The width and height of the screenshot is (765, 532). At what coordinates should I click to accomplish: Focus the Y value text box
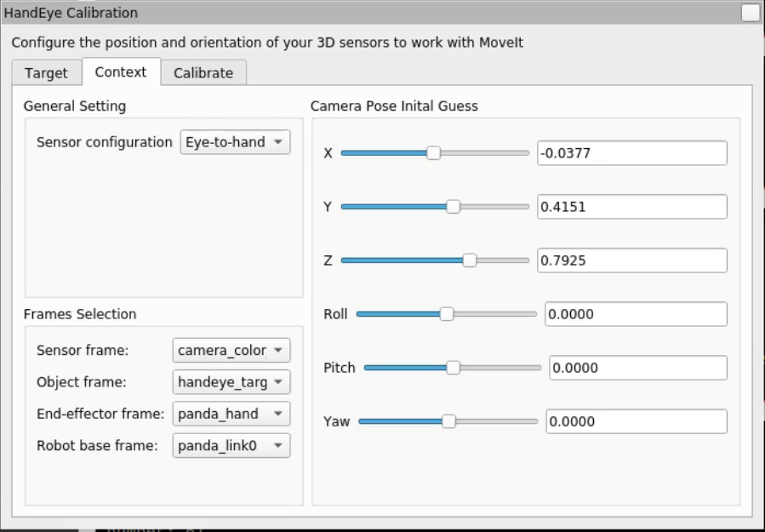[x=631, y=207]
